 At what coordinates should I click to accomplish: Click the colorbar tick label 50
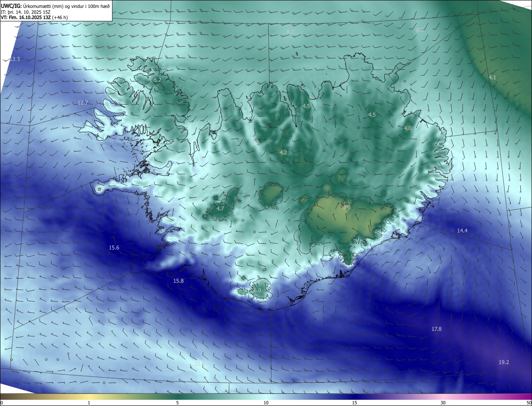coord(529,403)
